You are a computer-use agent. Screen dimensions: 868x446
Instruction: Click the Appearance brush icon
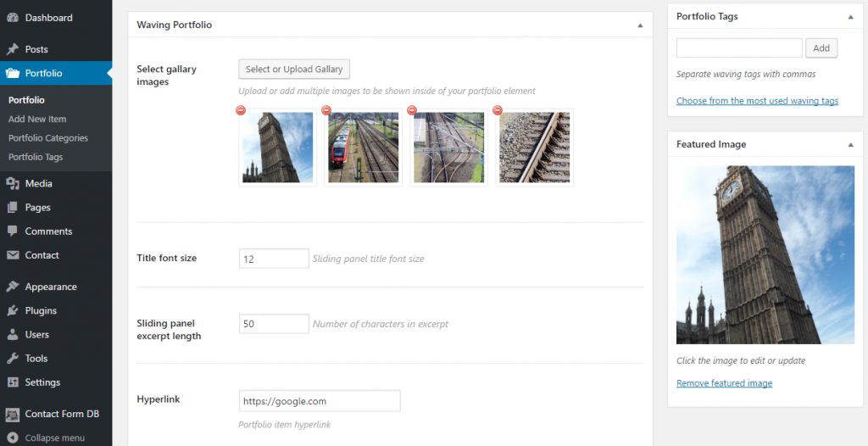click(x=12, y=287)
